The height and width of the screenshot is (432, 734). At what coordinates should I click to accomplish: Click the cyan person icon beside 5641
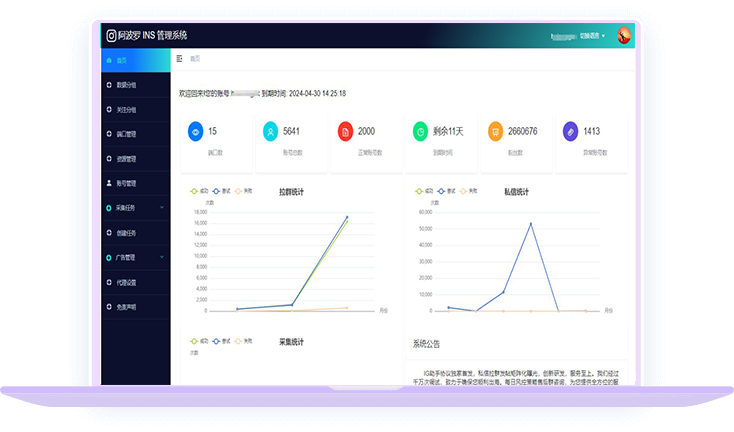click(x=270, y=131)
